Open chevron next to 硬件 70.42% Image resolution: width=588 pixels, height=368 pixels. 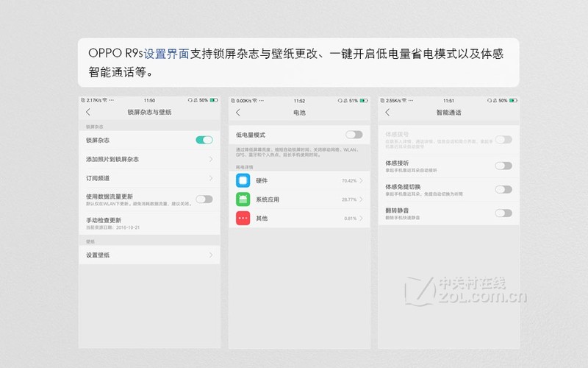361,180
